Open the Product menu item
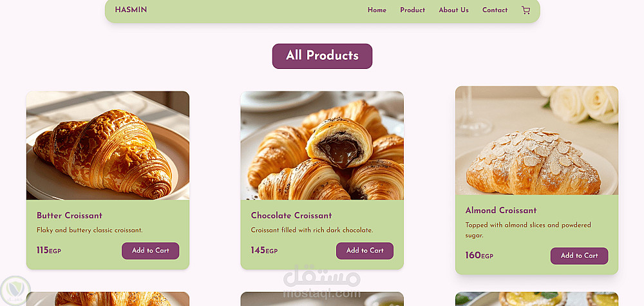644x306 pixels. pyautogui.click(x=412, y=10)
